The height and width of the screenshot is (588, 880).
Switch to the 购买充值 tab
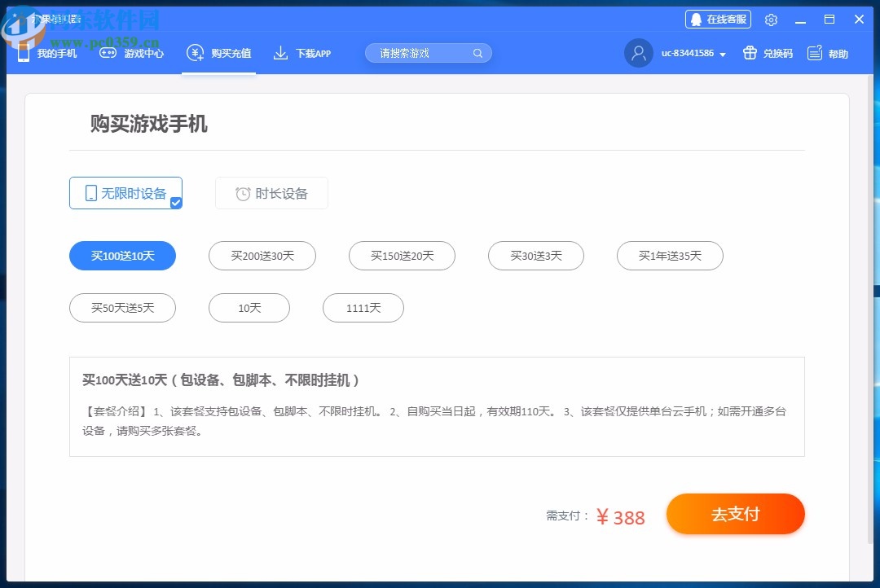tap(218, 52)
